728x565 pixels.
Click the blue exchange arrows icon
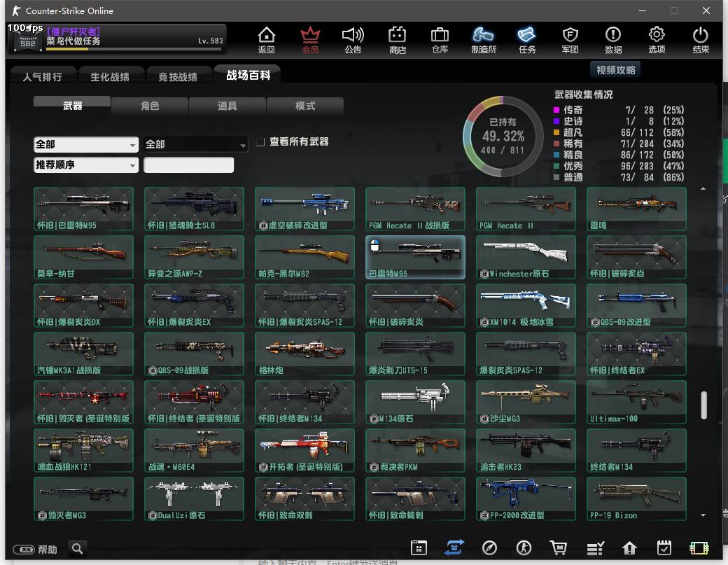454,547
